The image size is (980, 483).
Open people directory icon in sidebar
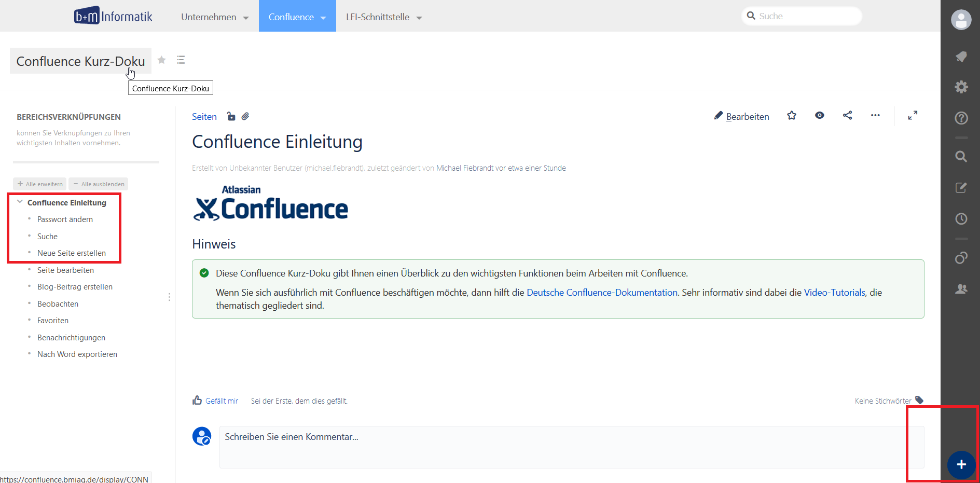coord(961,288)
